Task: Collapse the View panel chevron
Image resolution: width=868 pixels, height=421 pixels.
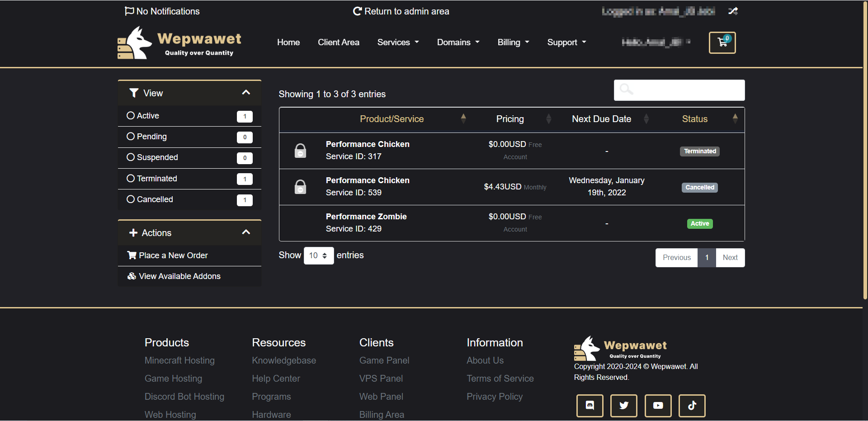Action: (246, 92)
